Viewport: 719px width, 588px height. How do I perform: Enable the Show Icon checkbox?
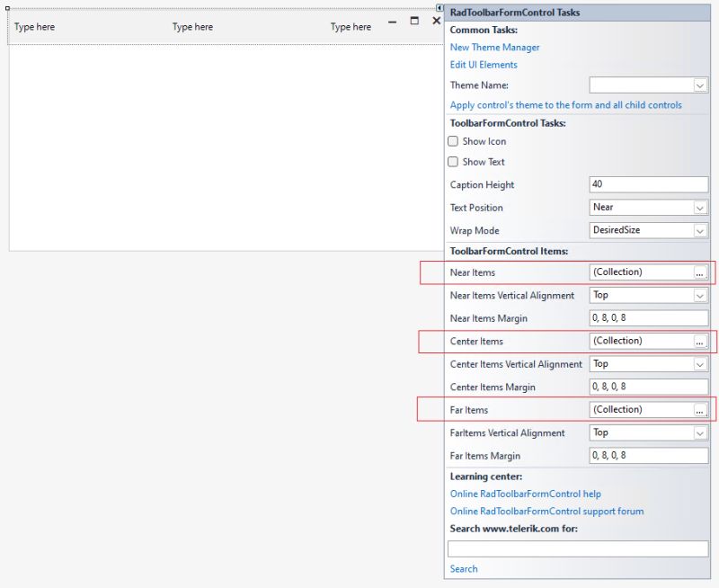454,140
